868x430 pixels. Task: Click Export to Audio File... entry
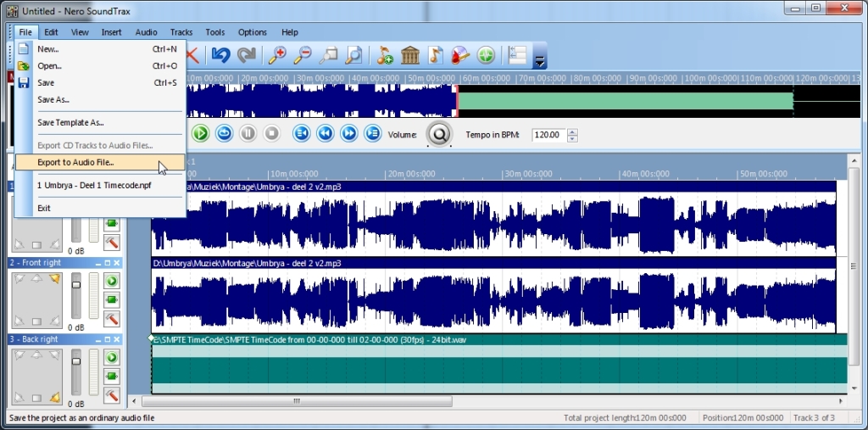[x=100, y=162]
